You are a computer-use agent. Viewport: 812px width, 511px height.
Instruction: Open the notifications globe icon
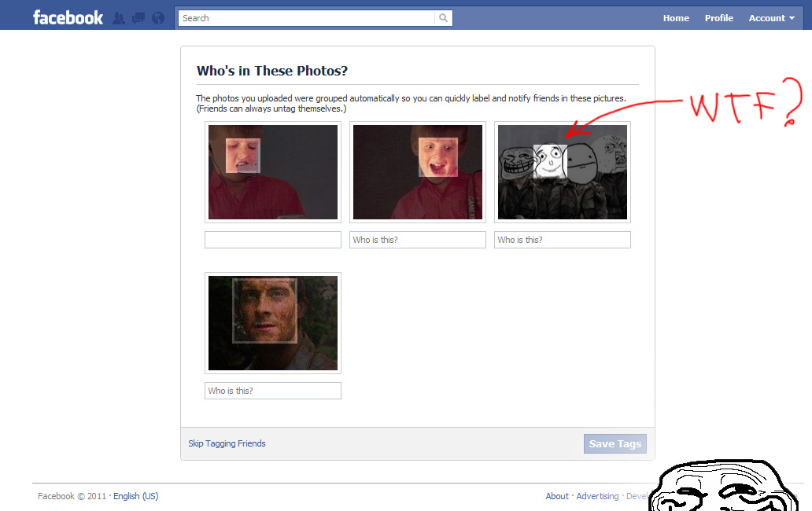click(x=158, y=18)
